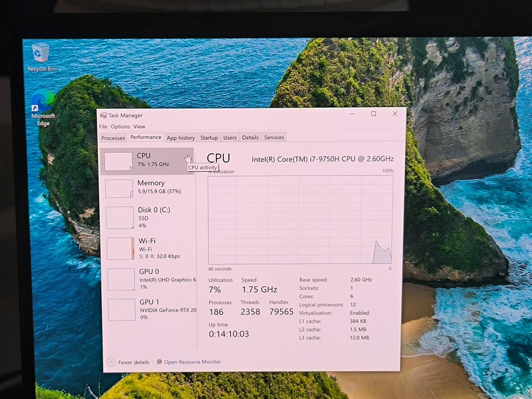Switch to the App history tab

coord(181,138)
